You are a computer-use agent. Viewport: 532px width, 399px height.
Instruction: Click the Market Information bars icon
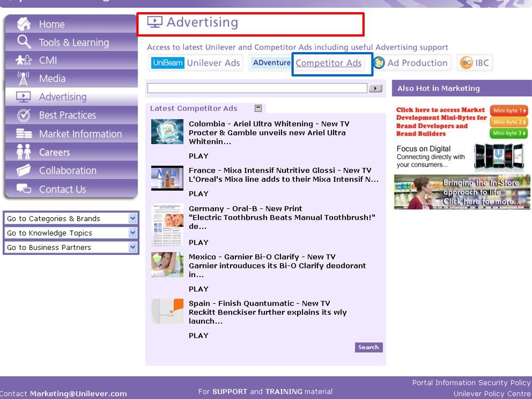pos(24,134)
